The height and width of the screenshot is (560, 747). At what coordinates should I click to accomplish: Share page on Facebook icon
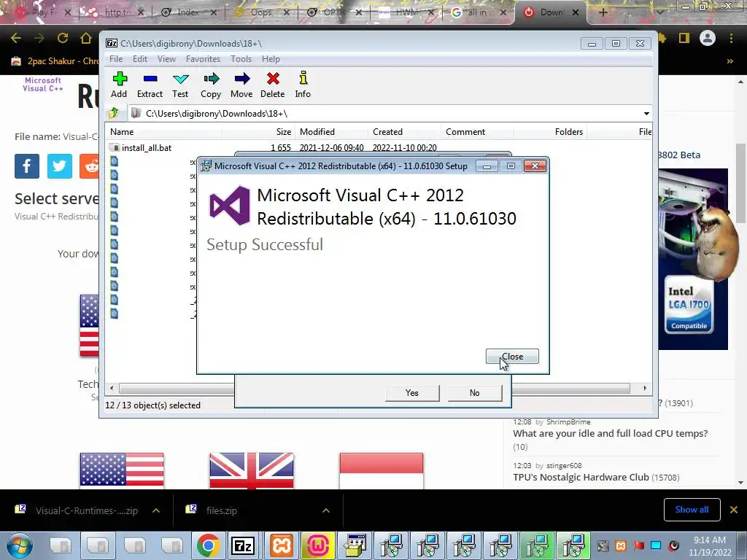[x=27, y=166]
